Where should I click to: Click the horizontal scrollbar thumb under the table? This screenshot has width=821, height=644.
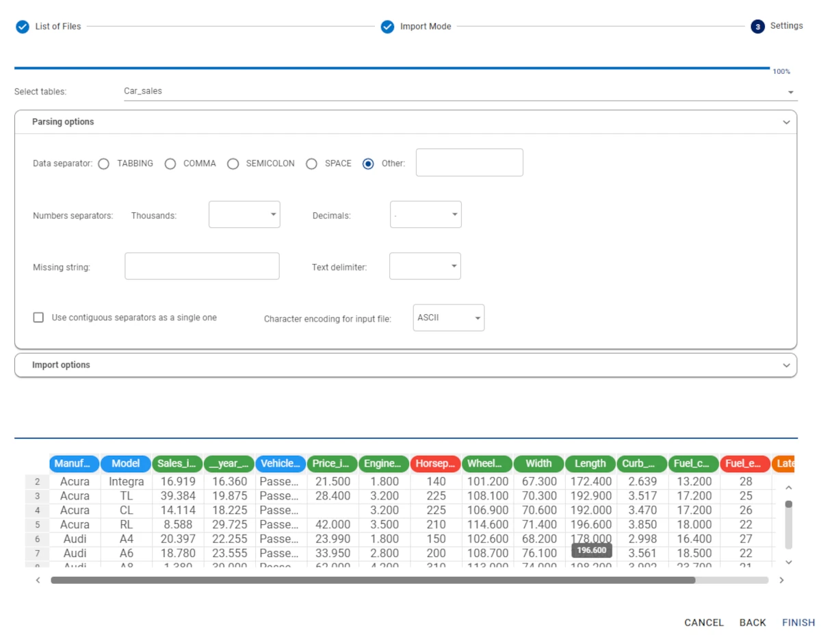click(x=373, y=580)
